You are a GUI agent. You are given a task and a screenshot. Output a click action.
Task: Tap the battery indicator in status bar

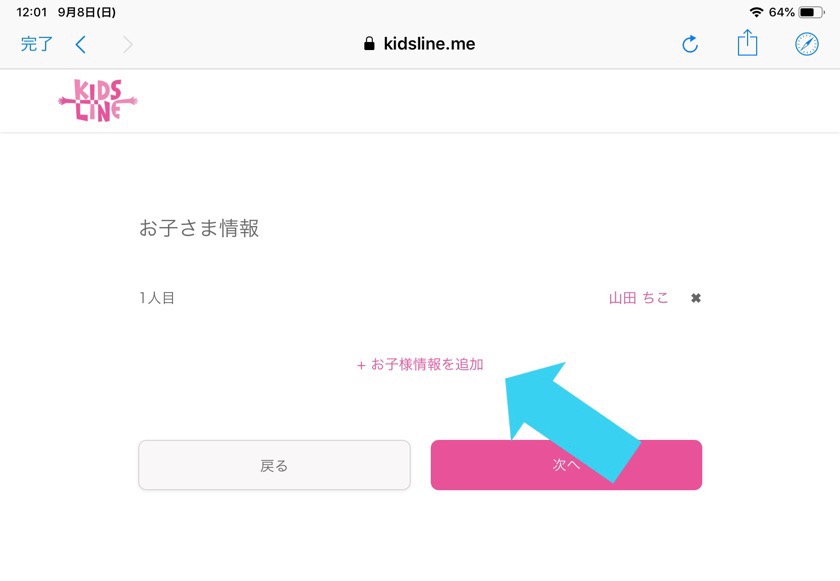(x=812, y=12)
